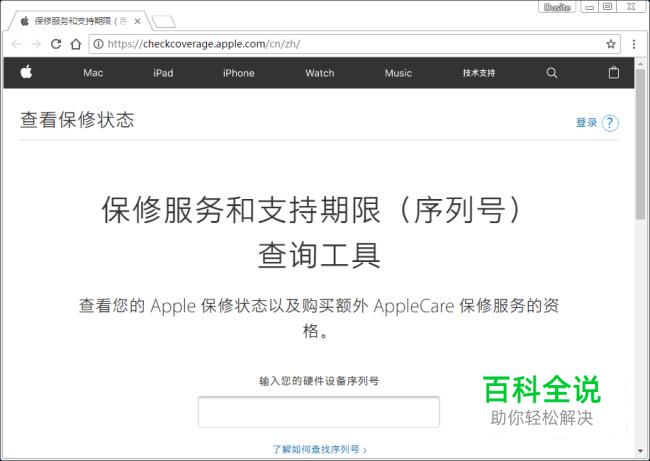The height and width of the screenshot is (461, 650).
Task: Click the vertical scrollbar thumb
Action: coord(640,144)
